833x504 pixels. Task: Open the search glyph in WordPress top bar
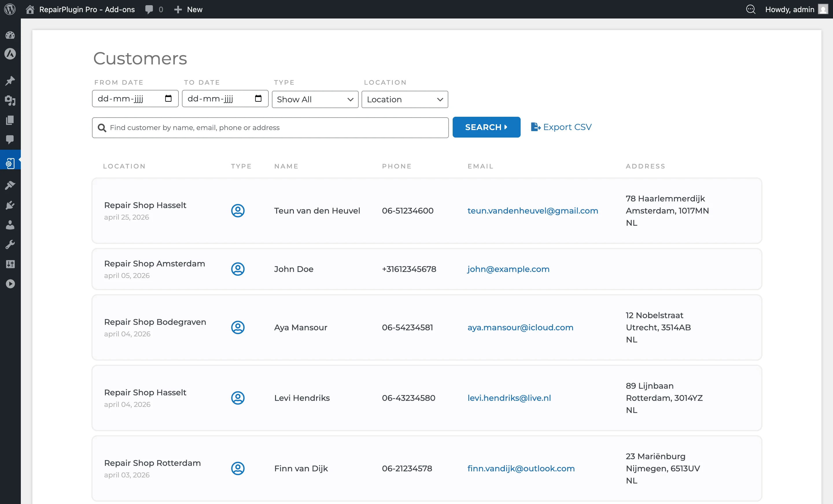coord(751,9)
